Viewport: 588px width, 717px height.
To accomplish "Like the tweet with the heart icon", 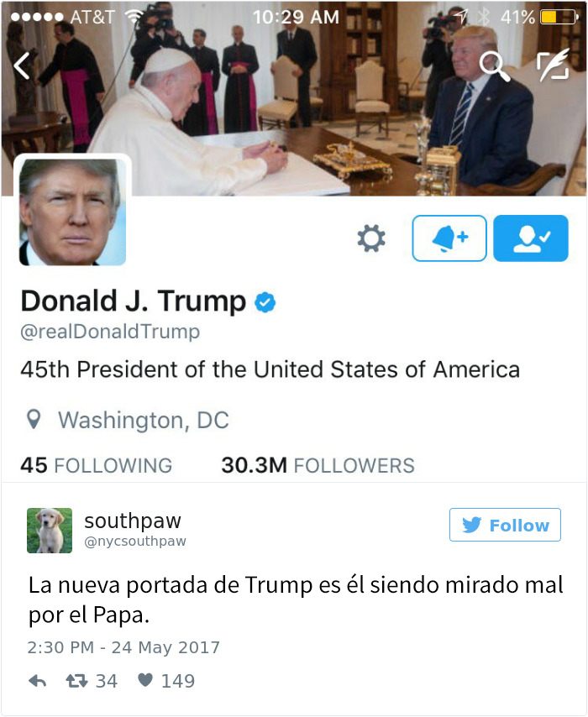I will [x=145, y=680].
